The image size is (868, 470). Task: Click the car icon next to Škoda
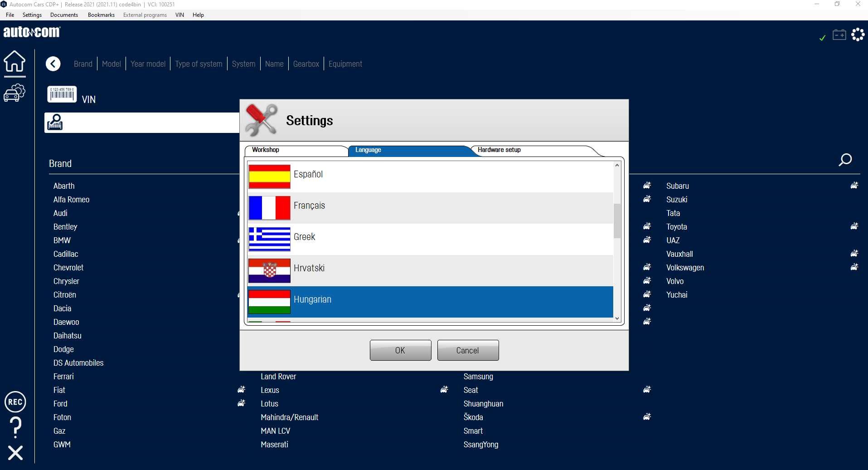click(x=647, y=416)
